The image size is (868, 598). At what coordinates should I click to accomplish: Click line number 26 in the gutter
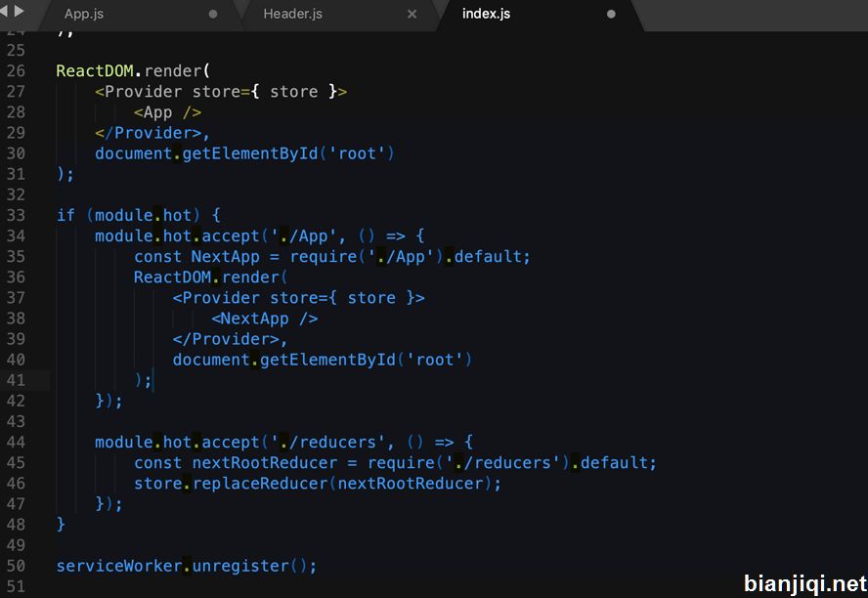(x=16, y=70)
